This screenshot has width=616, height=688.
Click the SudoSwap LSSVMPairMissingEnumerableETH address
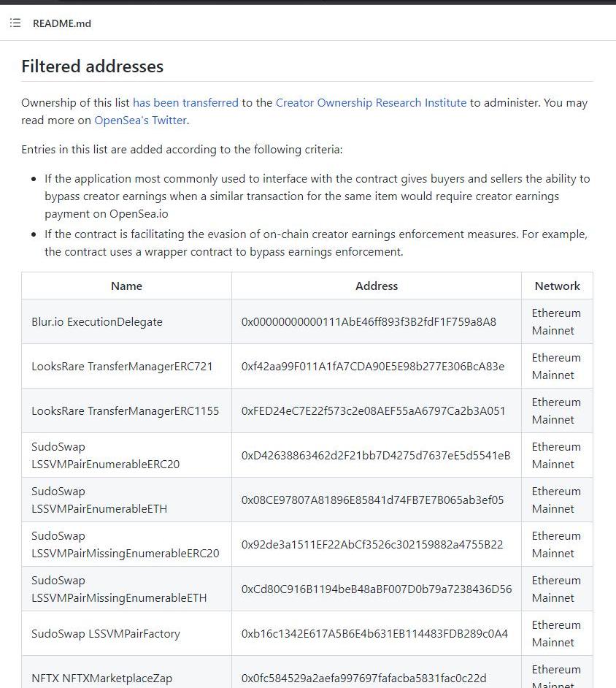377,589
